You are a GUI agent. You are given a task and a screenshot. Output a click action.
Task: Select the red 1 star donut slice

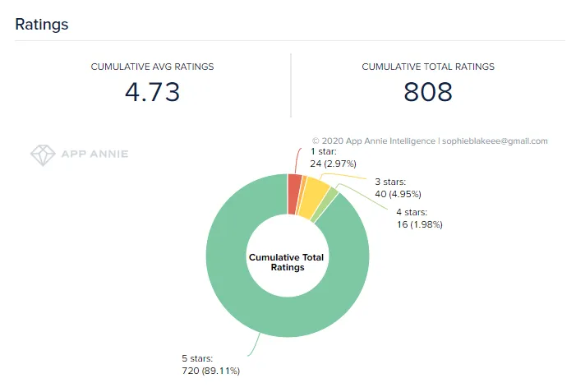click(x=294, y=194)
